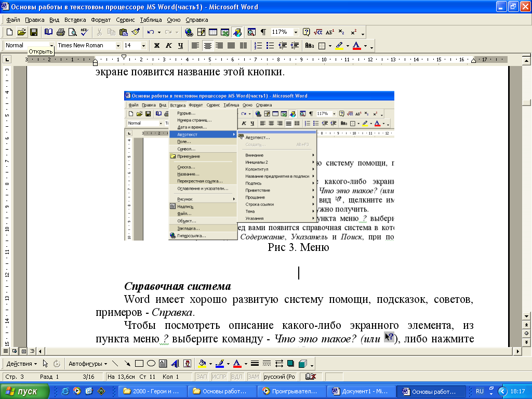Open Автофигуры shapes menu
The height and width of the screenshot is (399, 532).
88,364
